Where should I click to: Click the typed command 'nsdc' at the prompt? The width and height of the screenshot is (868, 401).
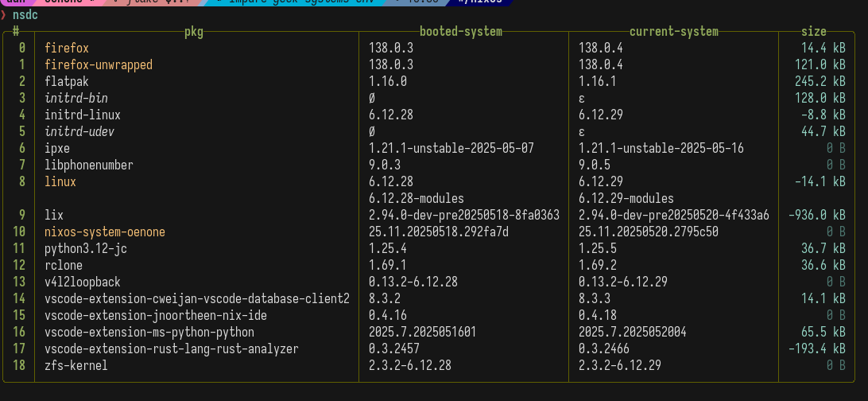(25, 15)
